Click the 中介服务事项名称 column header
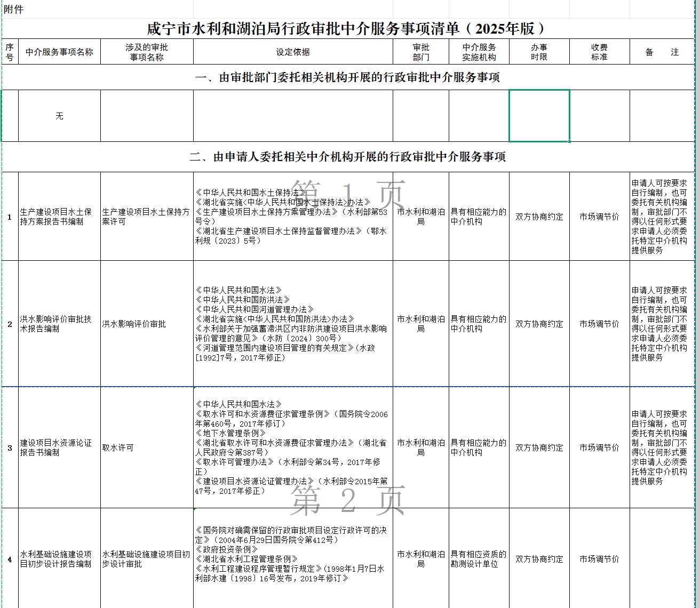This screenshot has width=700, height=608. (x=59, y=52)
